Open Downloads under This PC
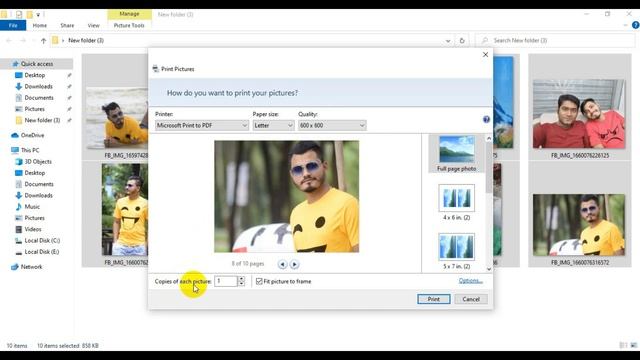 (x=38, y=196)
